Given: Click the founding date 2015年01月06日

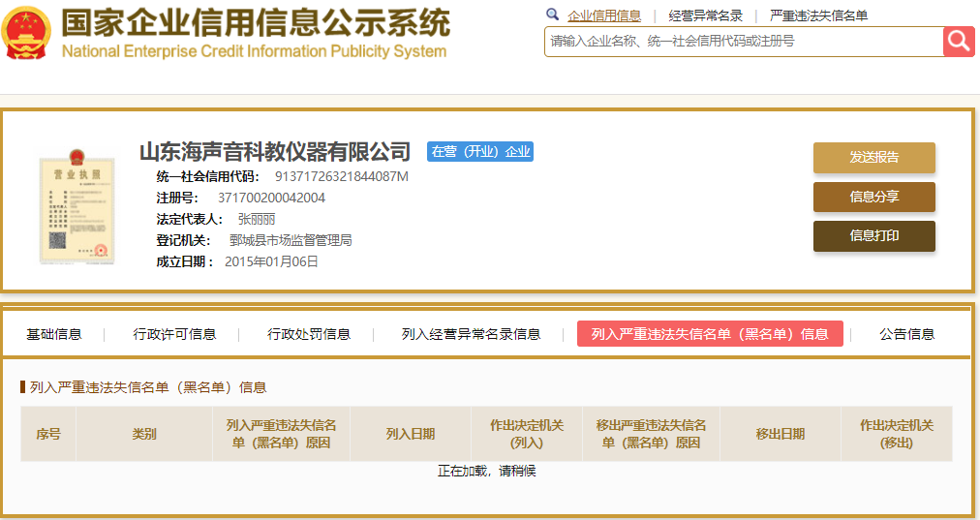Looking at the screenshot, I should 271,261.
